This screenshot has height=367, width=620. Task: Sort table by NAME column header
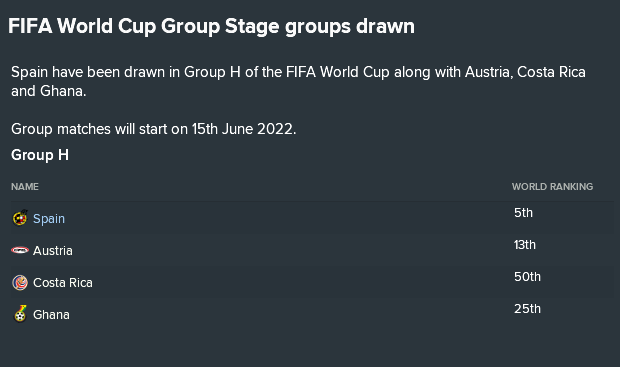coord(25,187)
